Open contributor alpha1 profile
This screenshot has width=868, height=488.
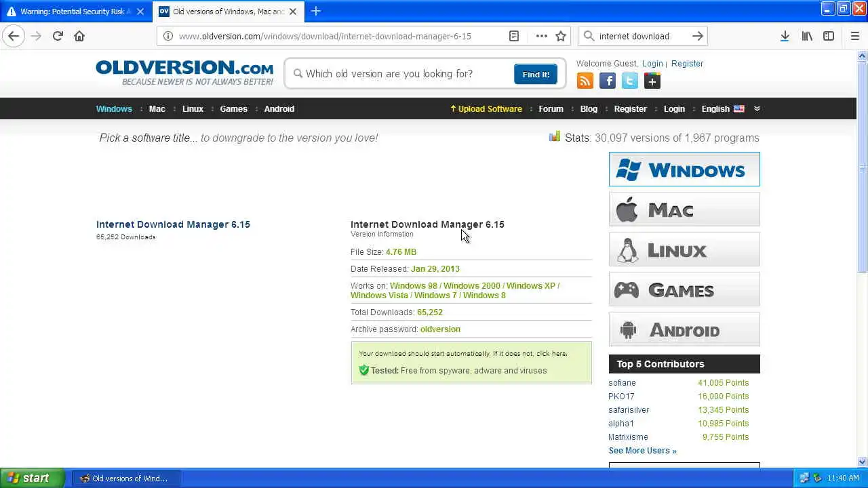click(621, 424)
